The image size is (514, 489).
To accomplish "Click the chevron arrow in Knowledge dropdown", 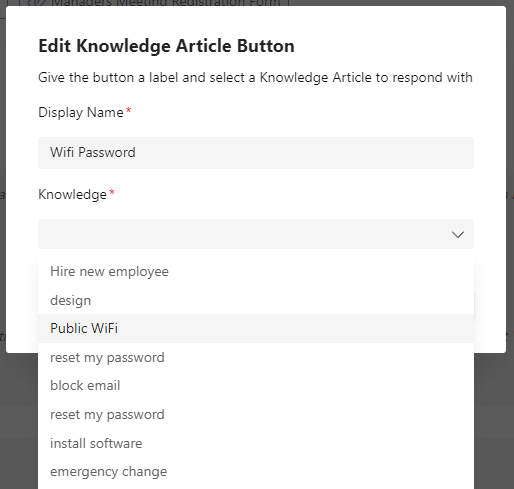I will pyautogui.click(x=458, y=234).
